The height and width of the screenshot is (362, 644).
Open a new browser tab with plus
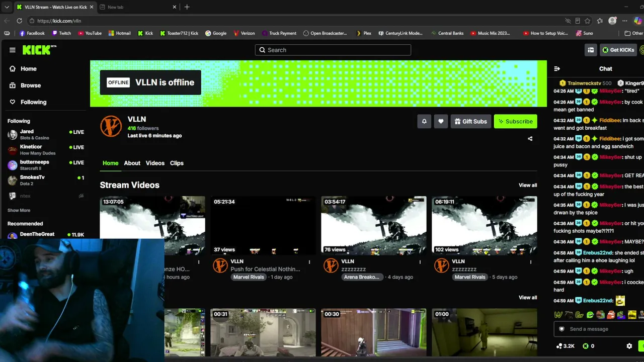187,7
